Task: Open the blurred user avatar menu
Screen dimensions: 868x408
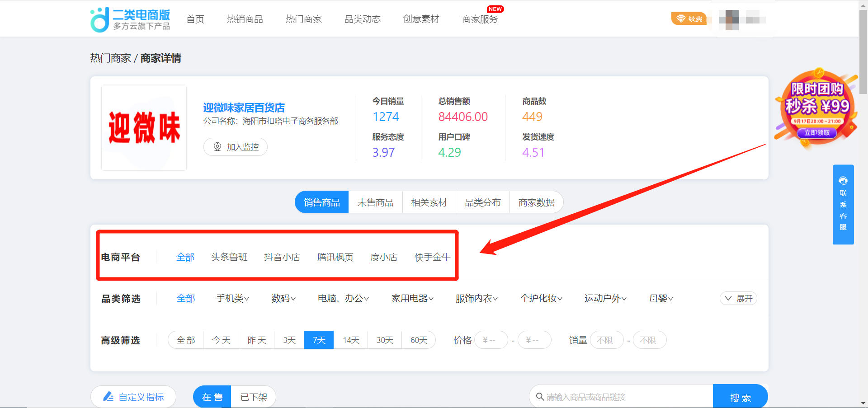Action: 742,19
